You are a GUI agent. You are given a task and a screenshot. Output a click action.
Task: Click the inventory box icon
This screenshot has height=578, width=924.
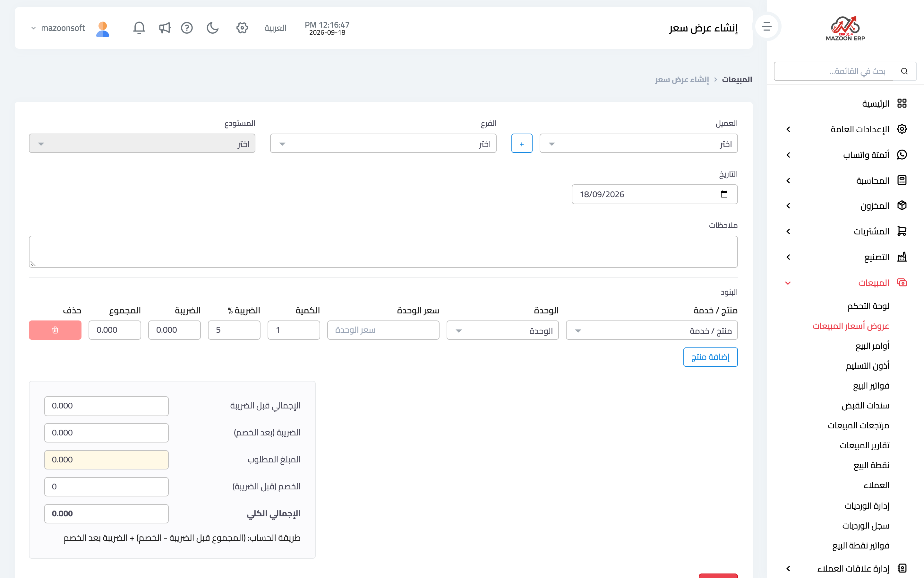pos(902,205)
